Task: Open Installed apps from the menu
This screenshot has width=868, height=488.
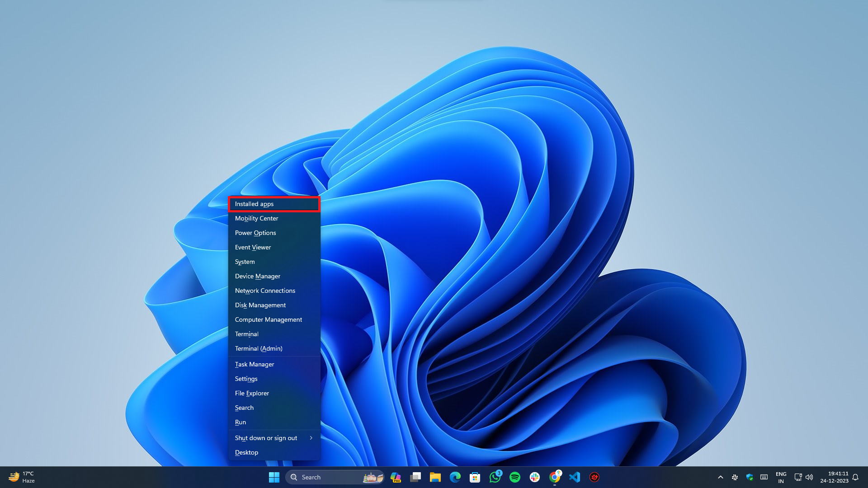Action: tap(274, 204)
